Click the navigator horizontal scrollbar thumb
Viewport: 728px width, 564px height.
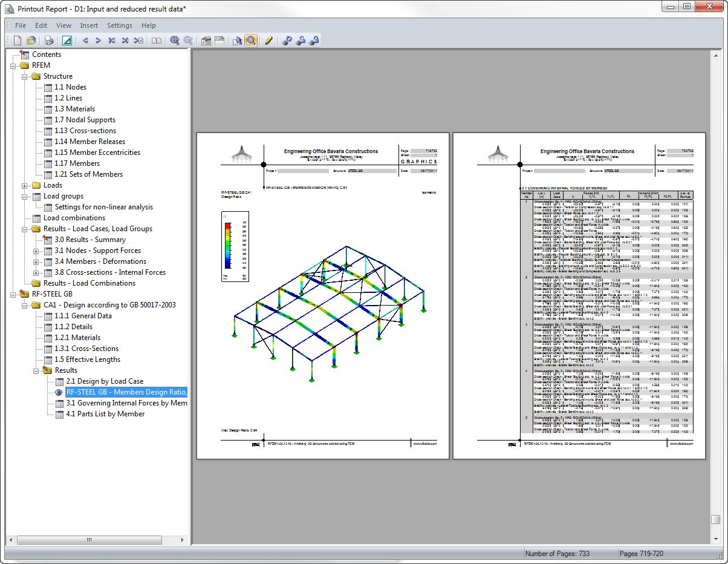pyautogui.click(x=89, y=540)
